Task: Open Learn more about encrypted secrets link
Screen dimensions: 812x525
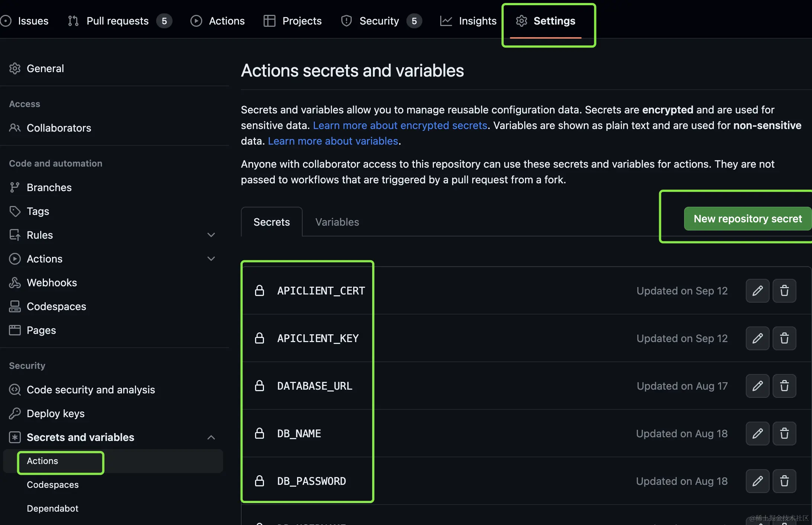Action: pyautogui.click(x=400, y=125)
